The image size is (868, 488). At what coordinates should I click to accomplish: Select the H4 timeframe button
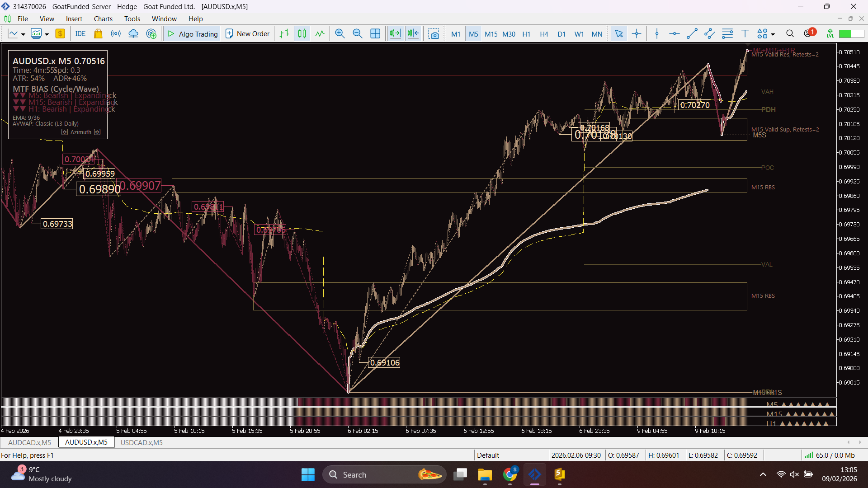[x=544, y=34]
